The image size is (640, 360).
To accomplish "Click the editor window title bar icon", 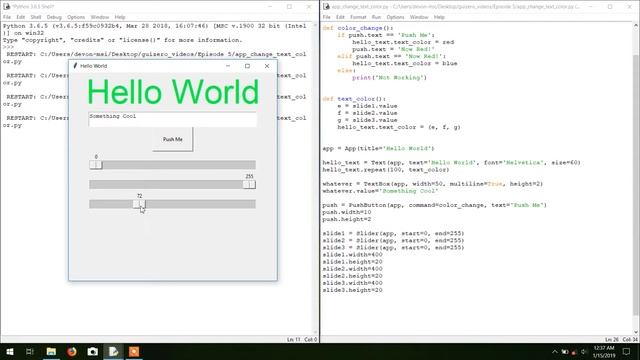I will pos(326,7).
